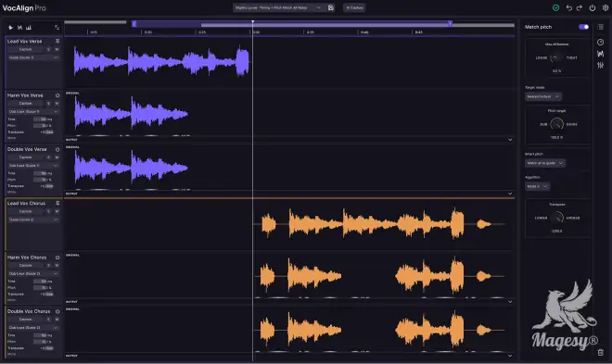Toggle power on Harm Vox Chorus track
The width and height of the screenshot is (612, 364).
click(x=57, y=257)
